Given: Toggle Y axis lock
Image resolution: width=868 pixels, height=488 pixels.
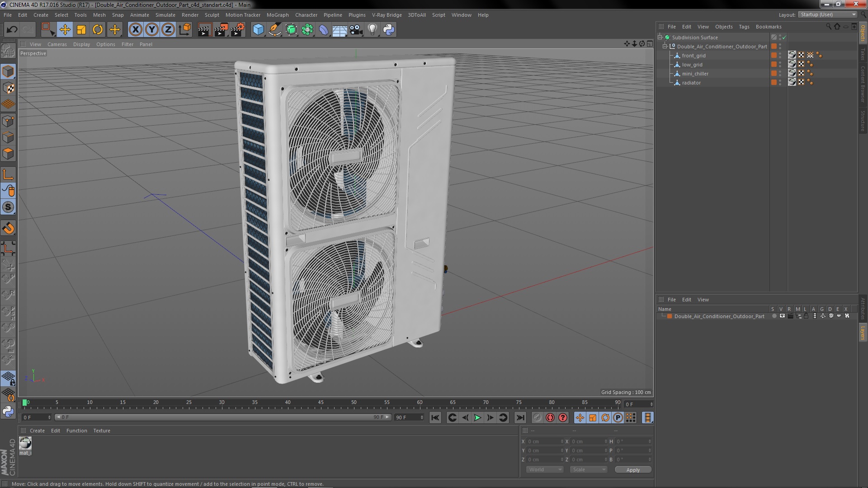Looking at the screenshot, I should point(152,30).
